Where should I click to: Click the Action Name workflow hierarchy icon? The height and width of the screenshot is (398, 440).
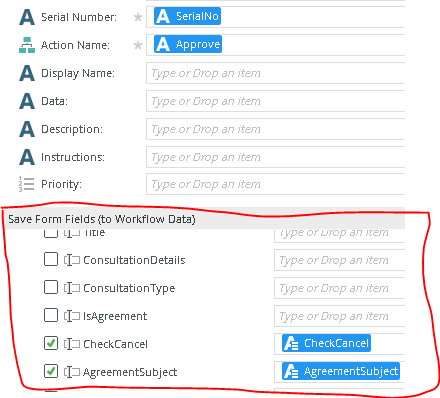point(27,45)
